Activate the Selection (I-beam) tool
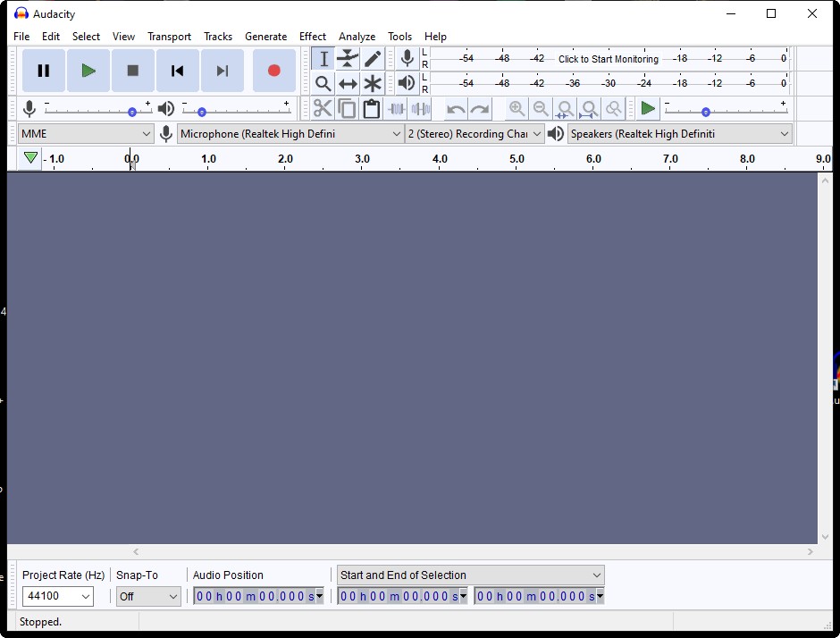This screenshot has height=638, width=840. [x=323, y=59]
